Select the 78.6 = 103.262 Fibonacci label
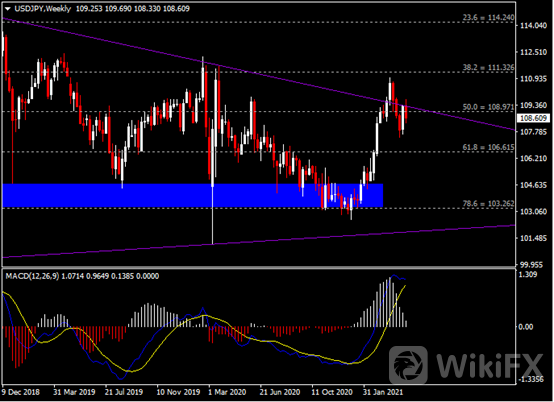Image resolution: width=554 pixels, height=402 pixels. (488, 203)
